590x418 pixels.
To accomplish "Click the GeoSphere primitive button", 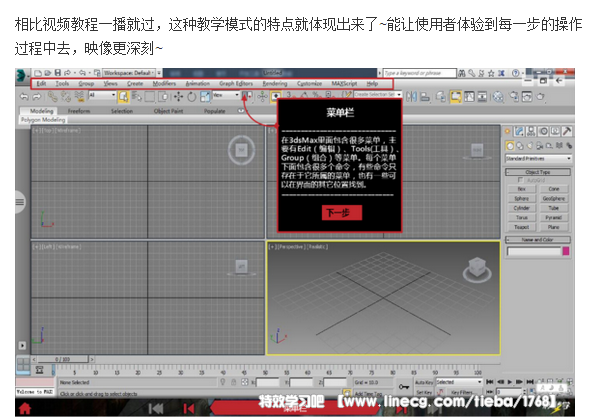I will pos(554,199).
